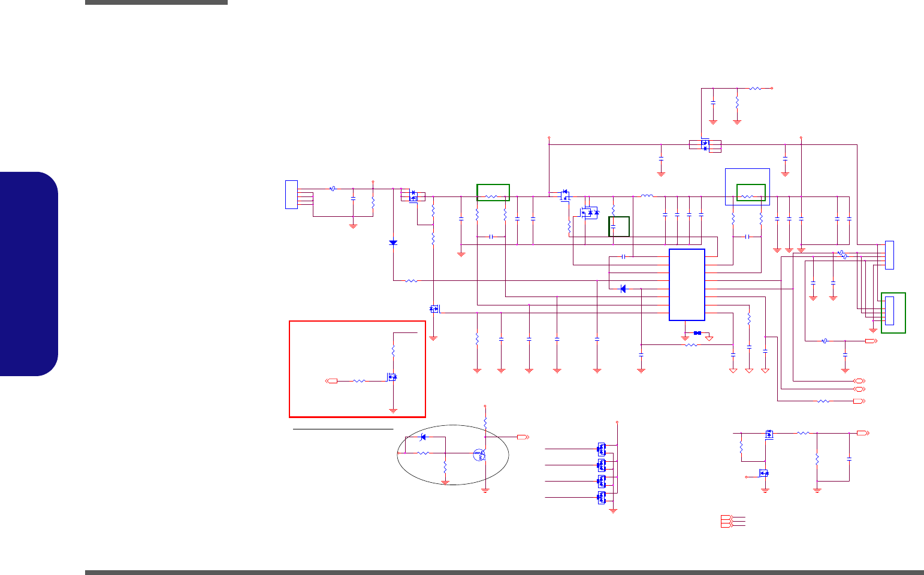Click the blue jumper below the controller IC
The image size is (924, 575).
697,333
